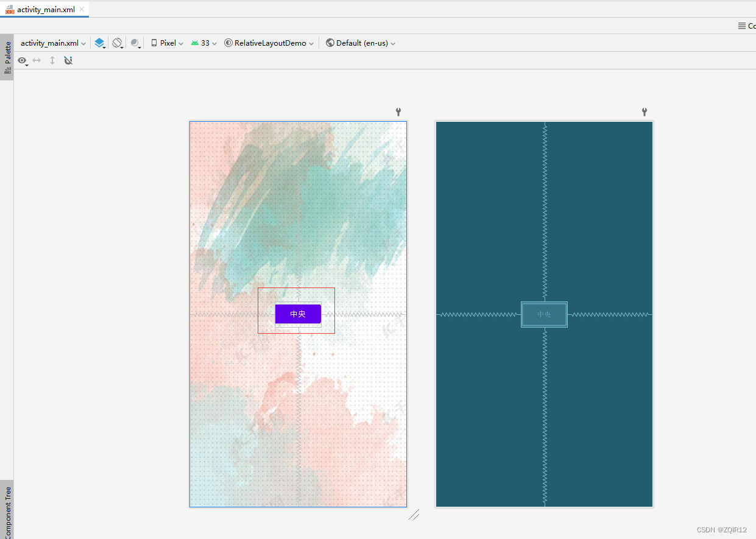Toggle the pan mark above the Design view

click(398, 112)
